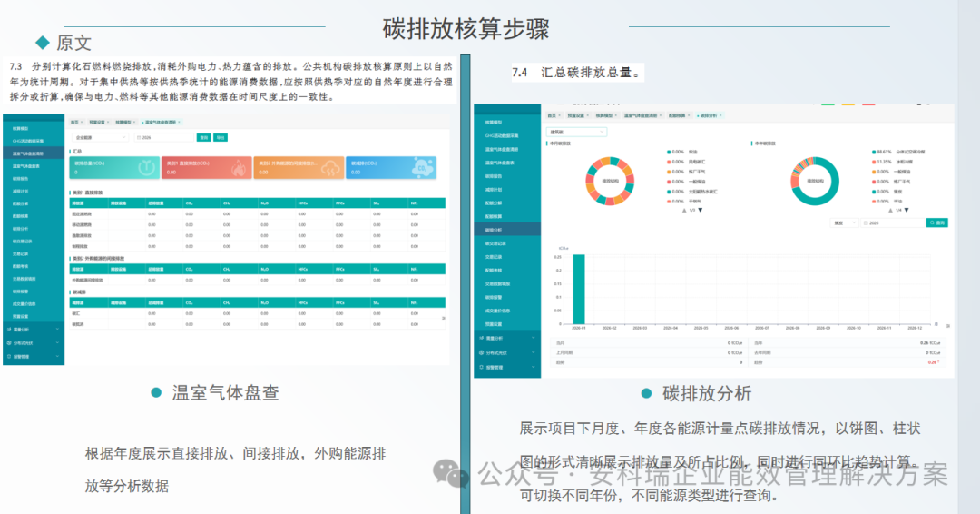Close 温室气体盘查清册 tab in 温室气体盘查 screenshot

click(180, 122)
